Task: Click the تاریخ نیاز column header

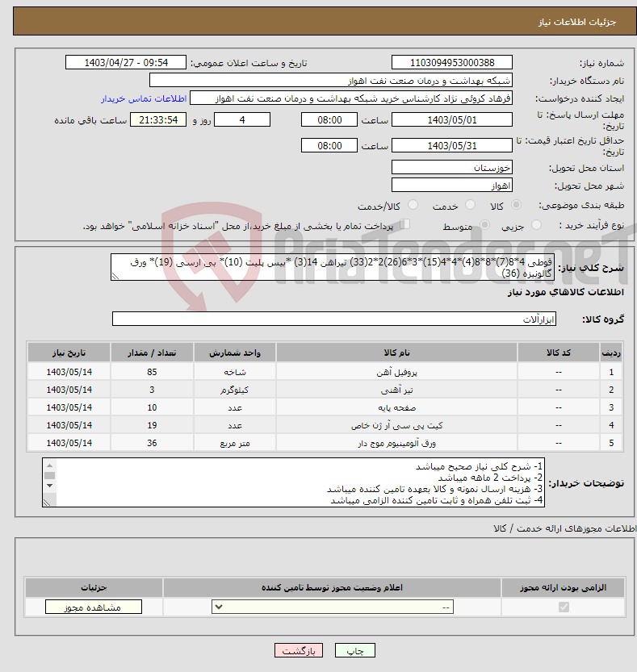Action: [69, 353]
